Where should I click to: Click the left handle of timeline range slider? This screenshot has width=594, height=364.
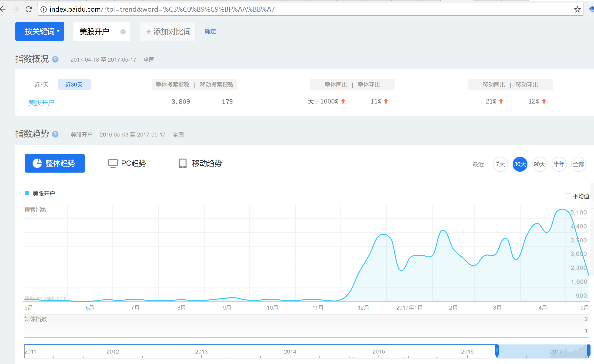tap(497, 351)
